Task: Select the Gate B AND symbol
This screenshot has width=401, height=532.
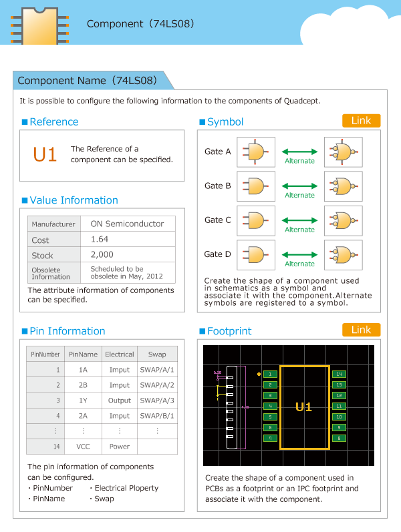Action: point(256,186)
